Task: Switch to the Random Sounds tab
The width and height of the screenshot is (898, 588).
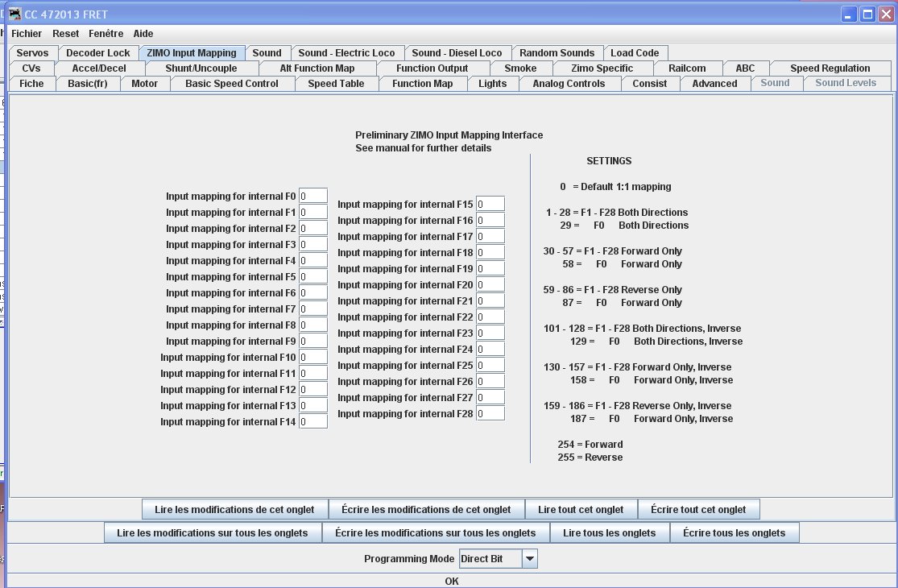Action: (x=557, y=52)
